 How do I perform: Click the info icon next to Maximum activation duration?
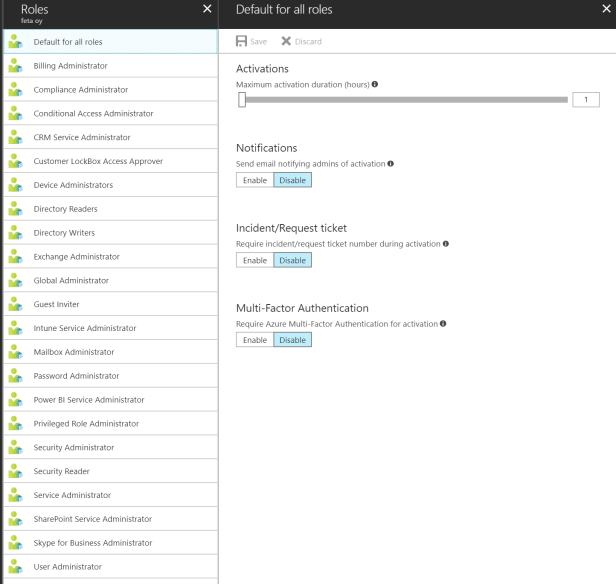coord(375,84)
